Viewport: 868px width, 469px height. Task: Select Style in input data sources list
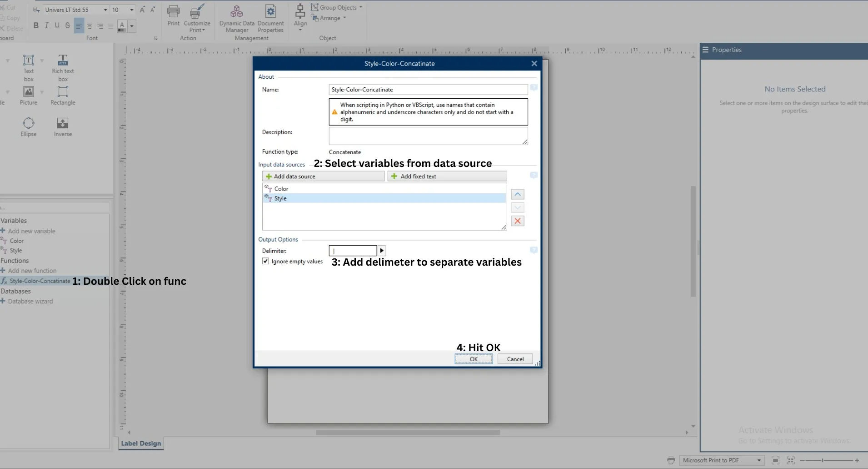click(x=280, y=198)
